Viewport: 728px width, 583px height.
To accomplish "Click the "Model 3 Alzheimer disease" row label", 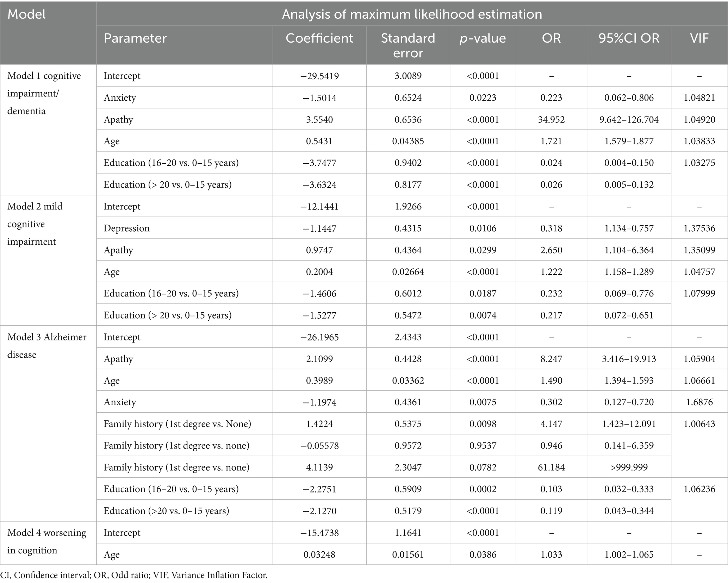I will [46, 346].
